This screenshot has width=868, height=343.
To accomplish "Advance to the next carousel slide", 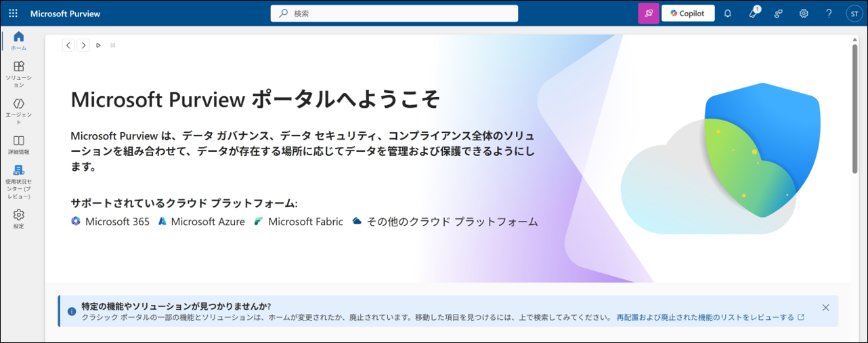I will click(83, 45).
